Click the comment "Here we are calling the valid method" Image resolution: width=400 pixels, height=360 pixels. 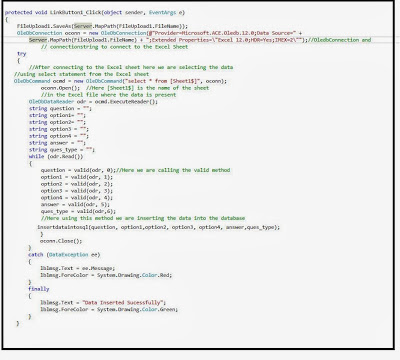(173, 170)
